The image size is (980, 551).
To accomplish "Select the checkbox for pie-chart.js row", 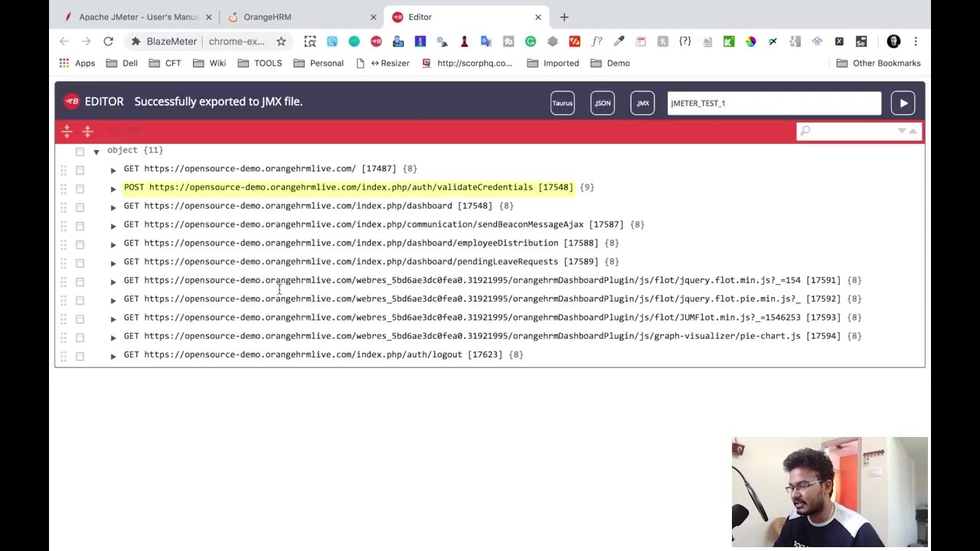I will tap(80, 337).
